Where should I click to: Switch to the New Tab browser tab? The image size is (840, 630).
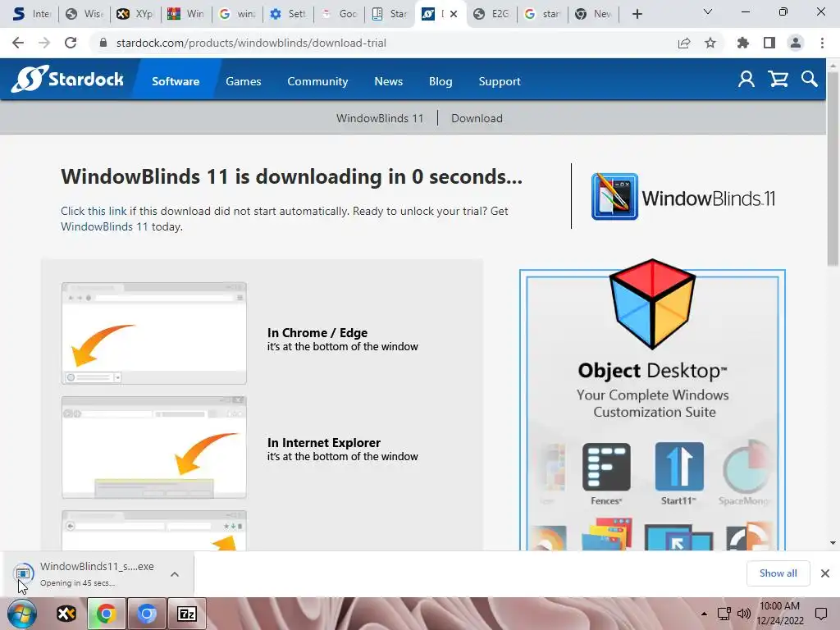tap(594, 14)
